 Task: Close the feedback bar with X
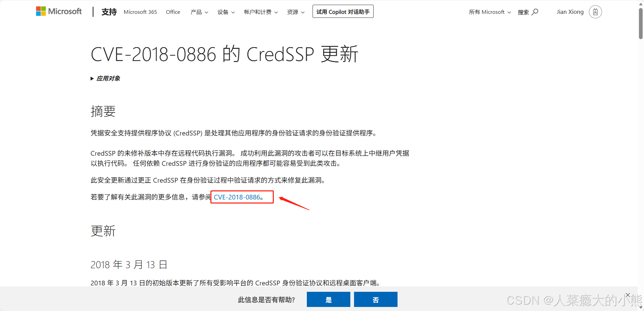tap(628, 295)
